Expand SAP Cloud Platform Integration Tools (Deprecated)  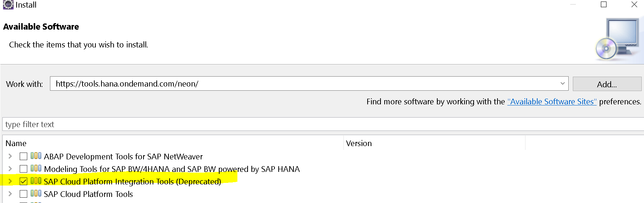point(10,181)
